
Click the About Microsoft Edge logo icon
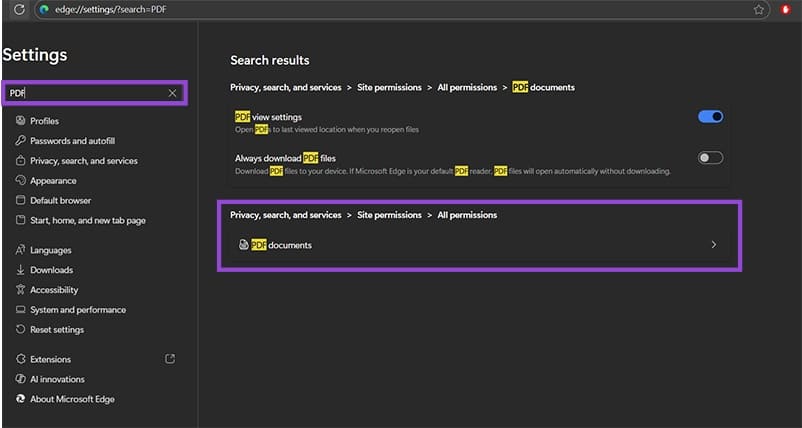21,399
